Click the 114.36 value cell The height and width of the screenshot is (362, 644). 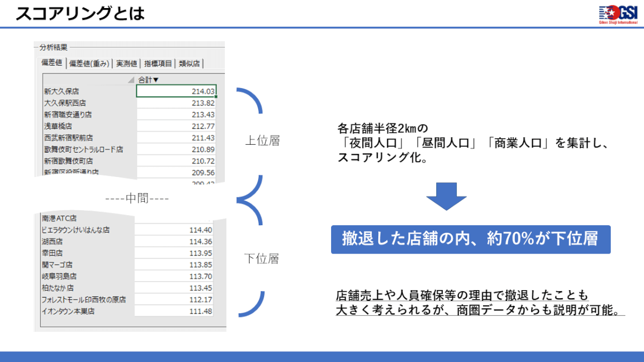click(x=174, y=241)
